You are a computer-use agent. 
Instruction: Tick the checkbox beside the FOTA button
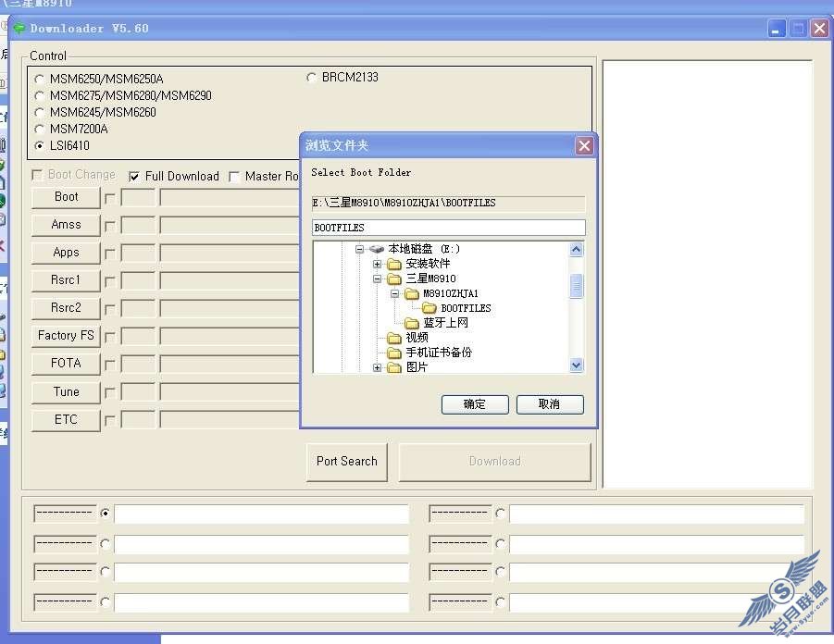tap(109, 365)
